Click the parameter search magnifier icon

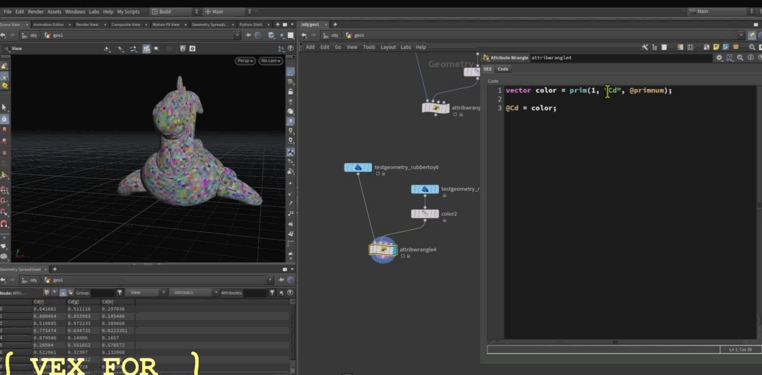click(x=740, y=58)
